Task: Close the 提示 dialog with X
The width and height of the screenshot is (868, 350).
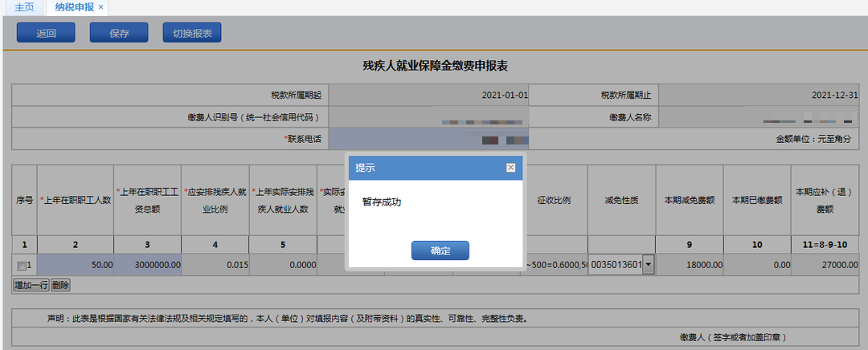Action: [510, 168]
